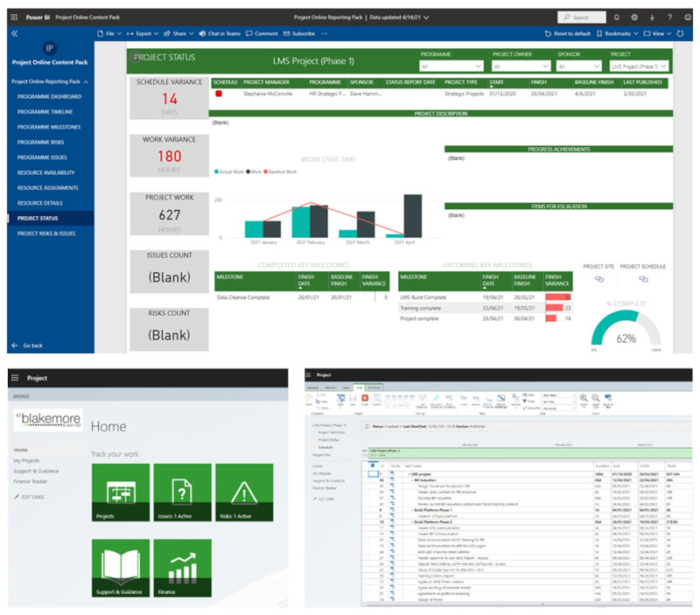Image resolution: width=700 pixels, height=615 pixels.
Task: Click the red Close icon in schedule ribbon
Action: (365, 400)
